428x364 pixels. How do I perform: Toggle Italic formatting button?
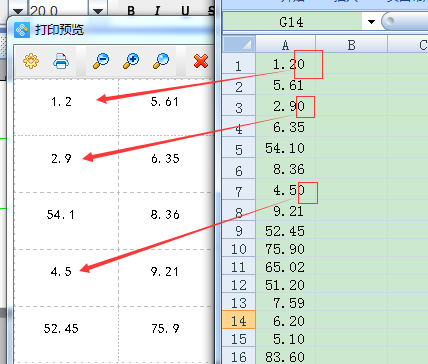157,11
